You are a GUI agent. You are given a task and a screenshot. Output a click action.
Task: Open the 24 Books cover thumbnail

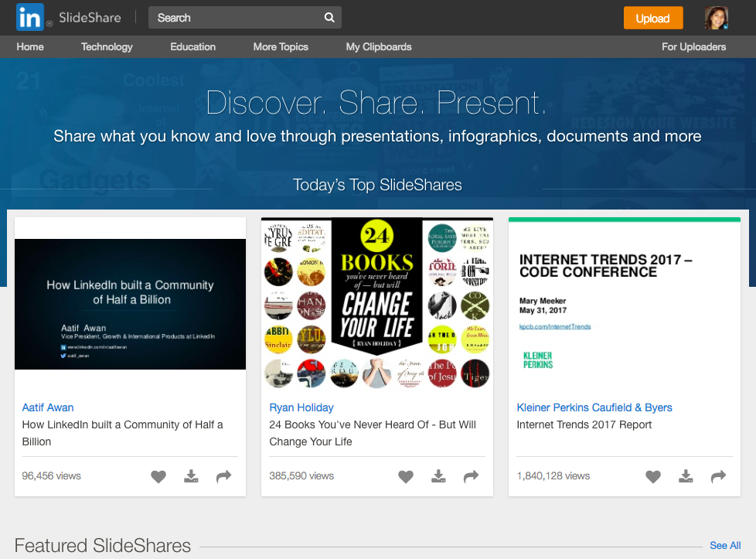pyautogui.click(x=377, y=304)
